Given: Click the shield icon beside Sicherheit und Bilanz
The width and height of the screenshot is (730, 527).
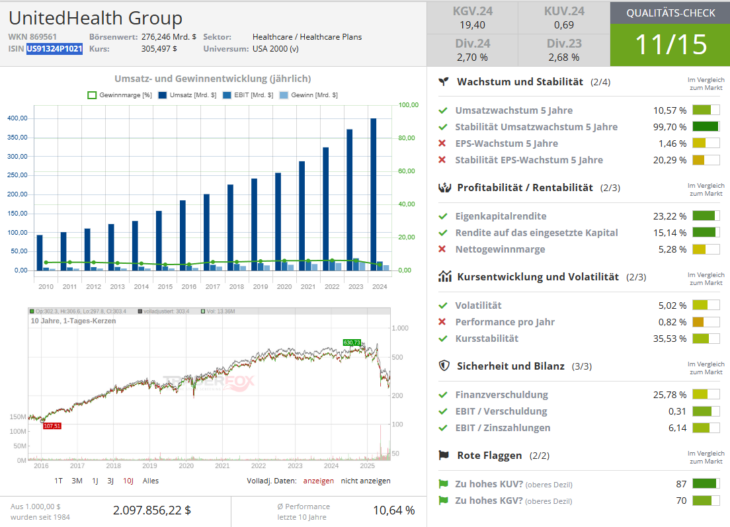Looking at the screenshot, I should pyautogui.click(x=444, y=366).
